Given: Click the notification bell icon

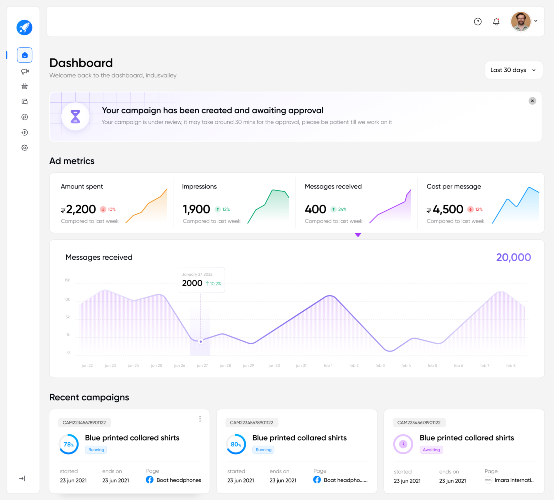Looking at the screenshot, I should coord(496,22).
